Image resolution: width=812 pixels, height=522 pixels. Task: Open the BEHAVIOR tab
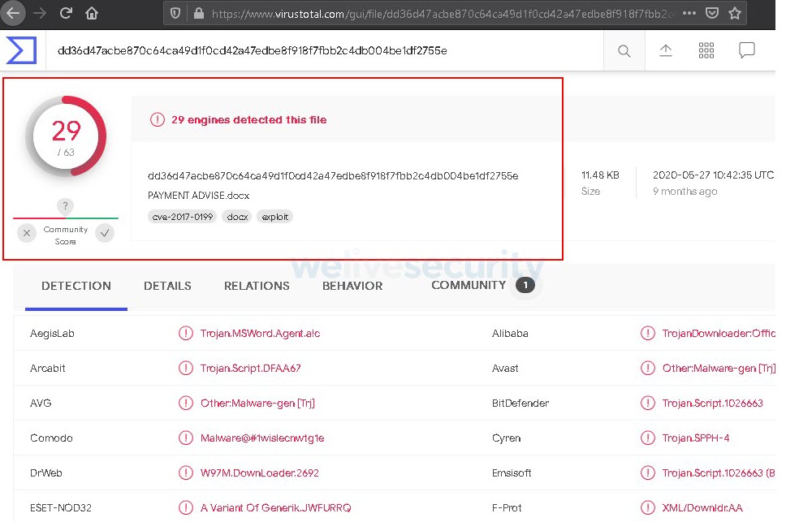(x=352, y=286)
